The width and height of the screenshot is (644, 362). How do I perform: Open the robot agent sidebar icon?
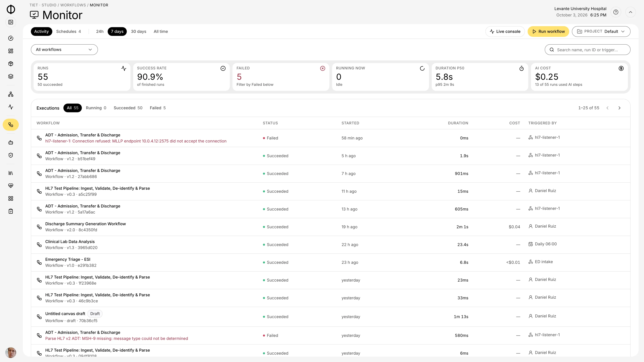click(11, 142)
